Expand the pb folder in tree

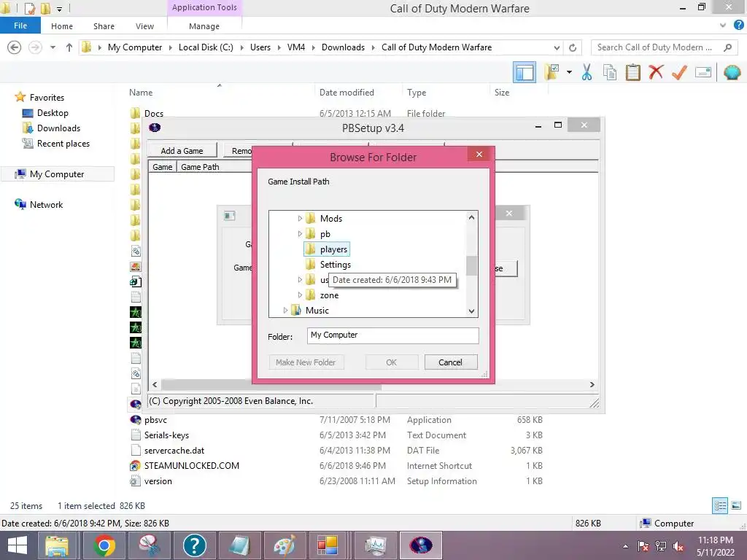pos(300,234)
